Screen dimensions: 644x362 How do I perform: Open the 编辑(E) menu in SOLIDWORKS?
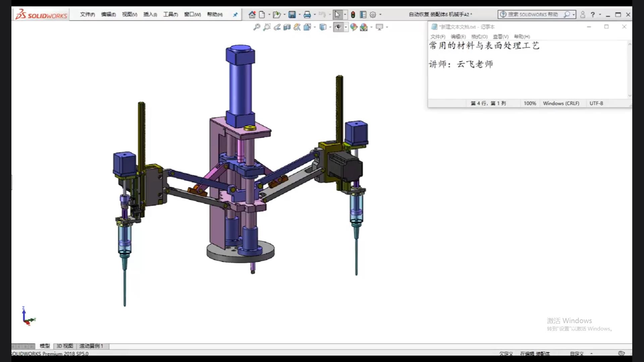tap(108, 14)
